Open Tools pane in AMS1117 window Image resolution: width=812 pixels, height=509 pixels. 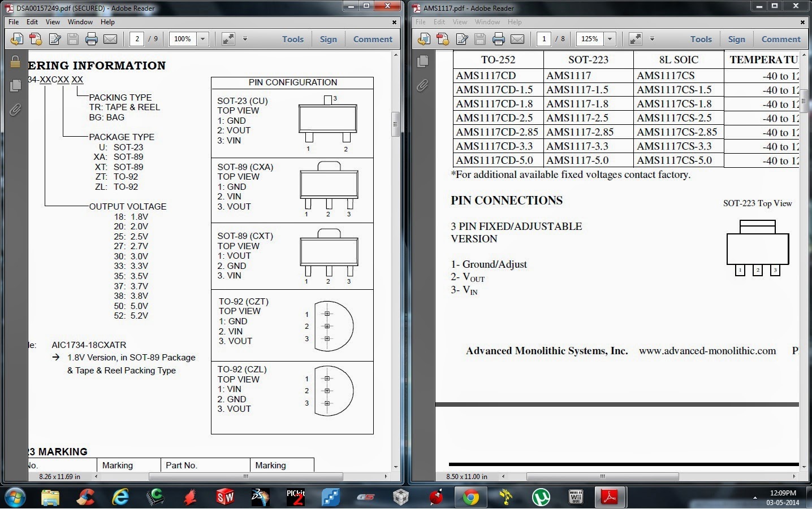(x=701, y=39)
